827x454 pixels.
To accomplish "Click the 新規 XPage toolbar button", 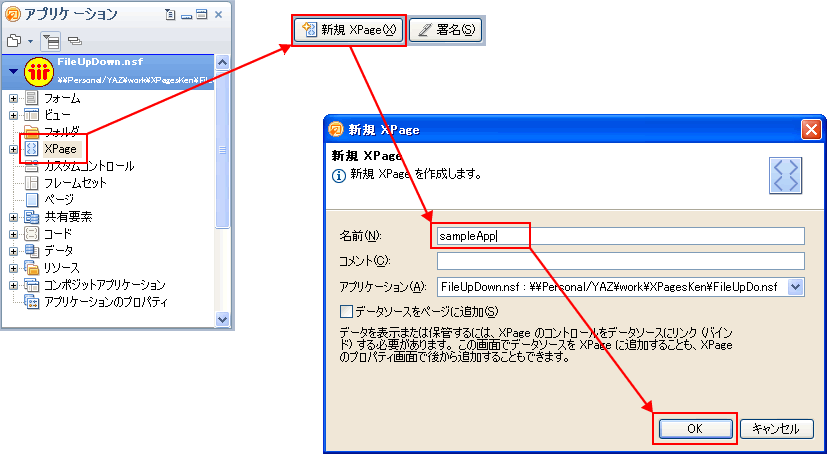I will tap(349, 30).
